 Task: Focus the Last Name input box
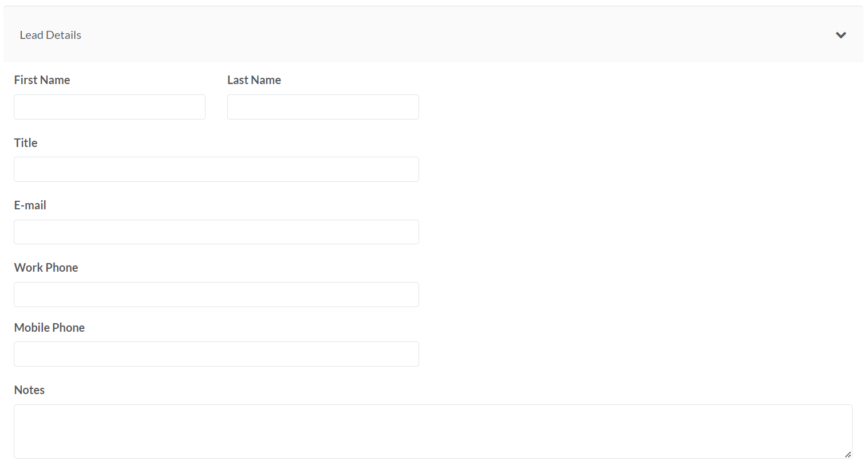tap(322, 107)
